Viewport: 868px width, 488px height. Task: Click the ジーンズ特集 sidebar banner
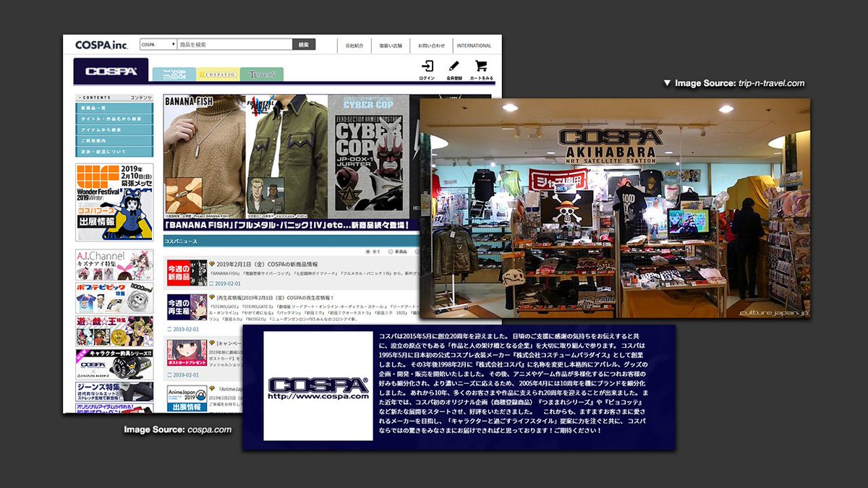[114, 393]
